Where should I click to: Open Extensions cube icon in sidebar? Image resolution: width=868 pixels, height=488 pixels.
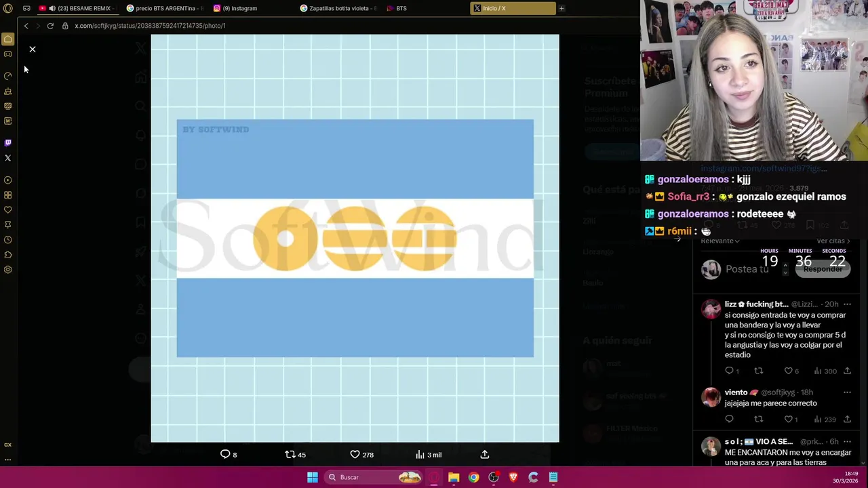pos(8,255)
